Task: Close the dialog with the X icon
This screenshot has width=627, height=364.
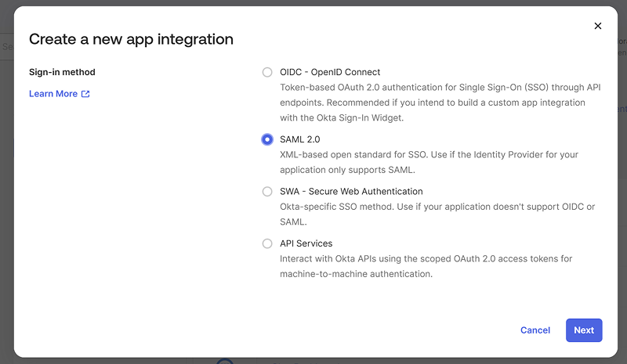Action: 598,26
